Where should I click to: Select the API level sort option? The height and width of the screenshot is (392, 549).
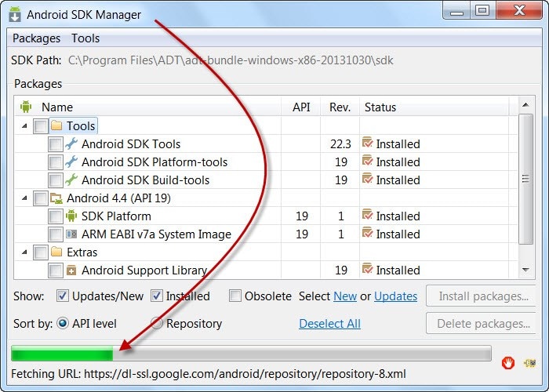tap(63, 323)
